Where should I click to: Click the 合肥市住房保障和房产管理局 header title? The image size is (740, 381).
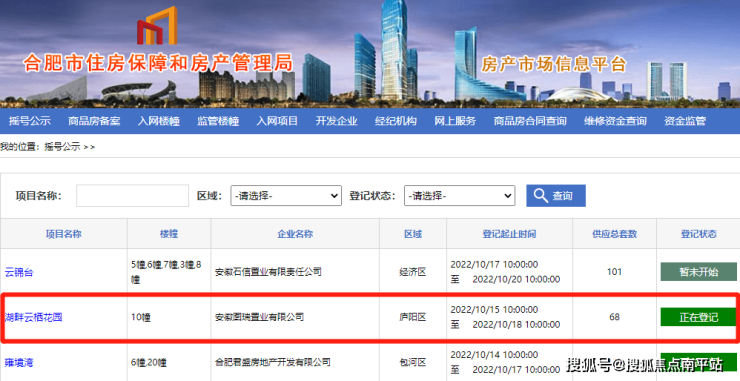(x=159, y=63)
